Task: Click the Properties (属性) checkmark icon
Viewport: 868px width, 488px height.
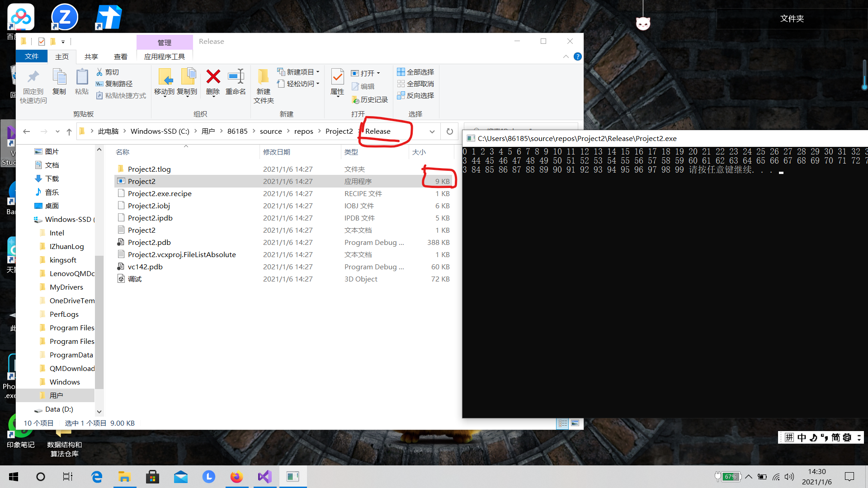Action: [x=337, y=77]
